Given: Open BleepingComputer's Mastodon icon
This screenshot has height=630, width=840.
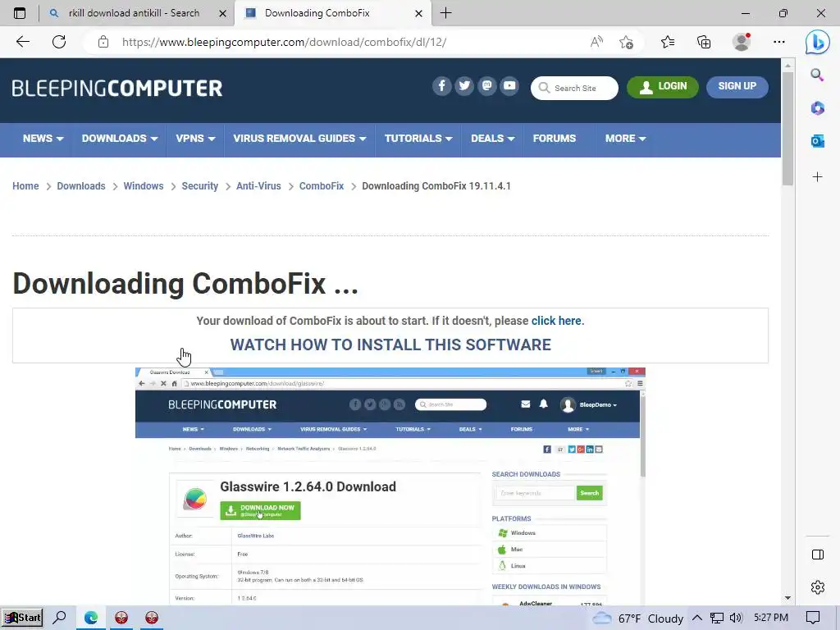Looking at the screenshot, I should [487, 85].
